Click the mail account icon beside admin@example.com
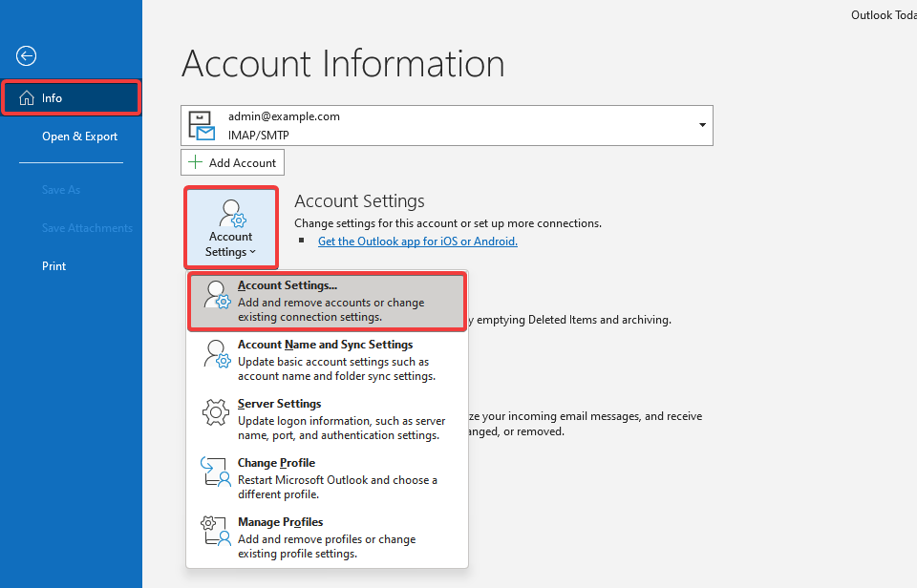 coord(202,126)
